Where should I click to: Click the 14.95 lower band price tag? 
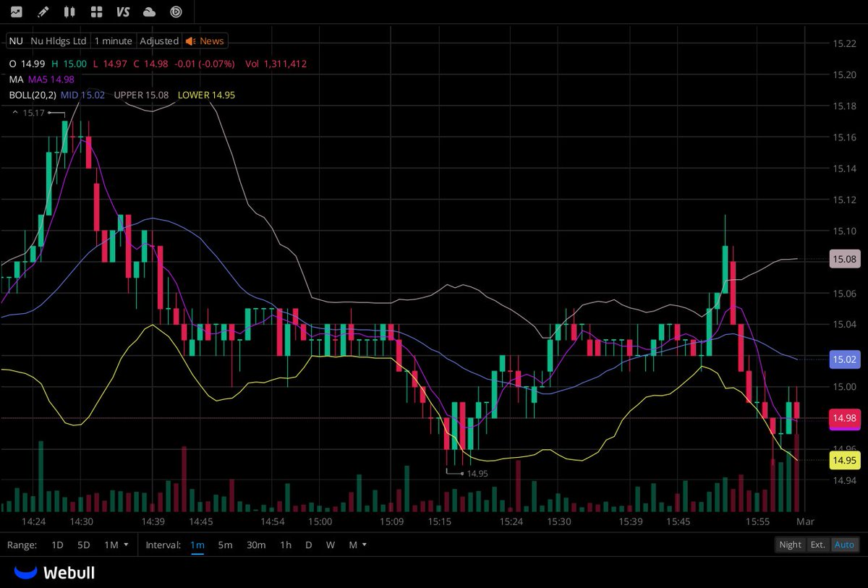(x=845, y=460)
